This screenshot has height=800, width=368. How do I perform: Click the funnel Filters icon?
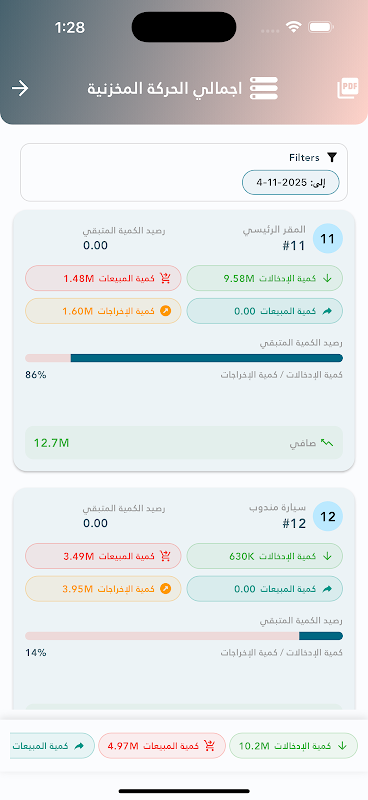pos(332,158)
